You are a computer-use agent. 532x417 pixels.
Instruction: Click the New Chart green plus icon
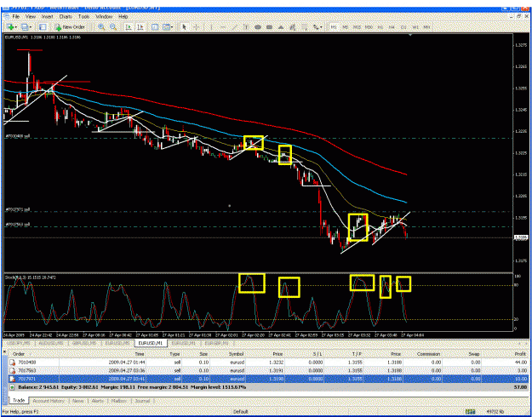10,26
